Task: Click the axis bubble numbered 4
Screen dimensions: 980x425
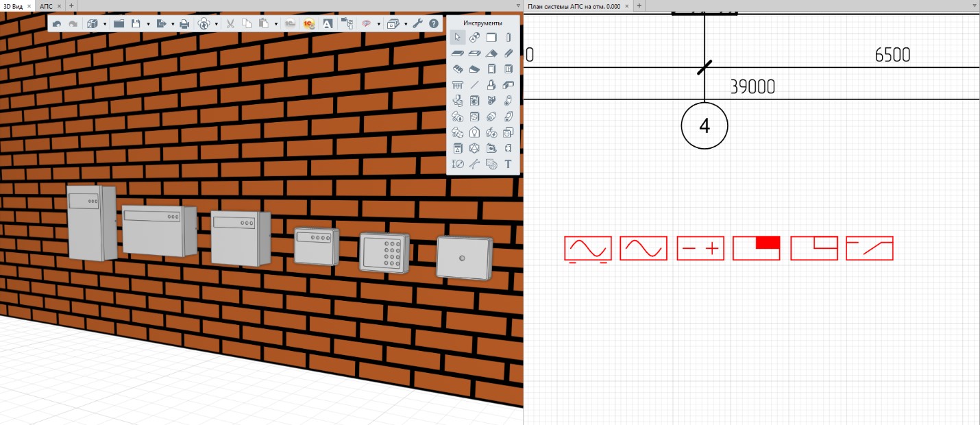Action: pyautogui.click(x=705, y=125)
